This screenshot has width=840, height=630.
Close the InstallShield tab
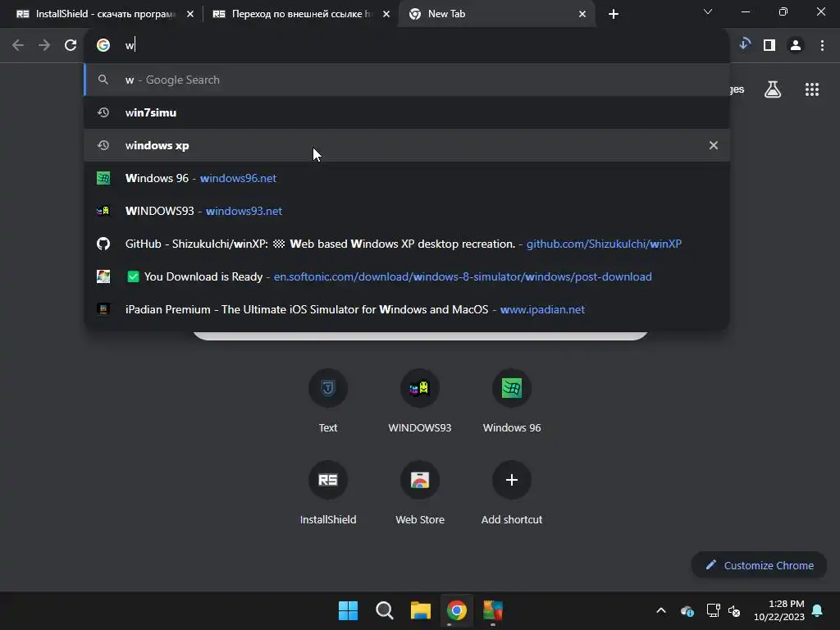[190, 14]
